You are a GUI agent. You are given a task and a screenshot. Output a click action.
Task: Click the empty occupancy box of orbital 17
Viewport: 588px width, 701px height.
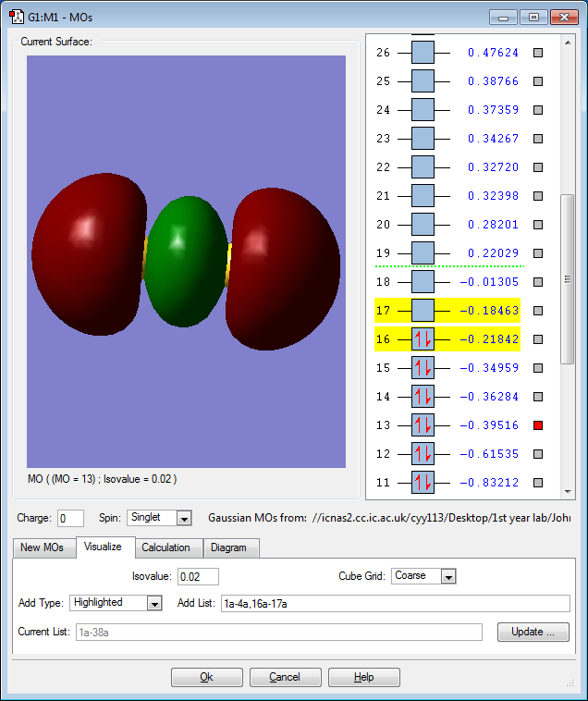423,311
